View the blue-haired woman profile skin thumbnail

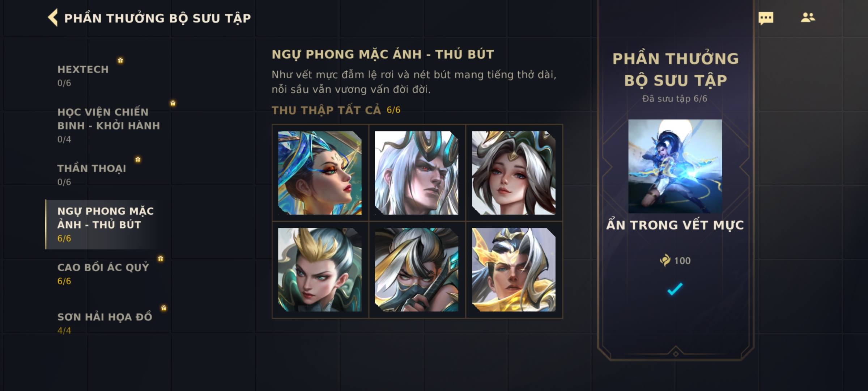click(320, 173)
